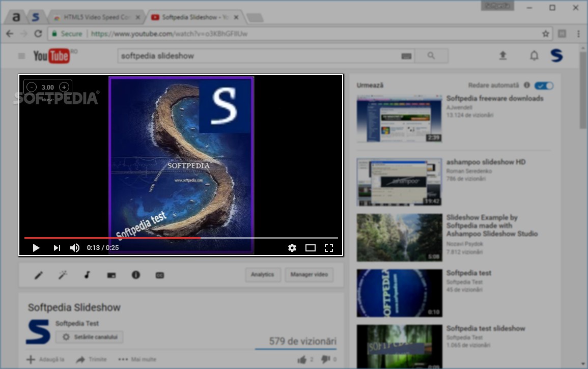This screenshot has width=588, height=369.
Task: Expand the Mai multe options menu
Action: (137, 359)
